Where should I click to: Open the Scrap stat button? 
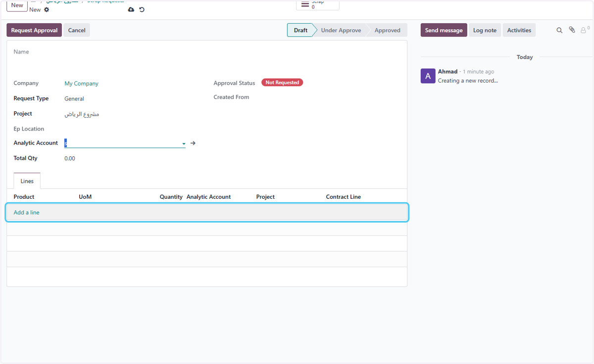pyautogui.click(x=318, y=4)
